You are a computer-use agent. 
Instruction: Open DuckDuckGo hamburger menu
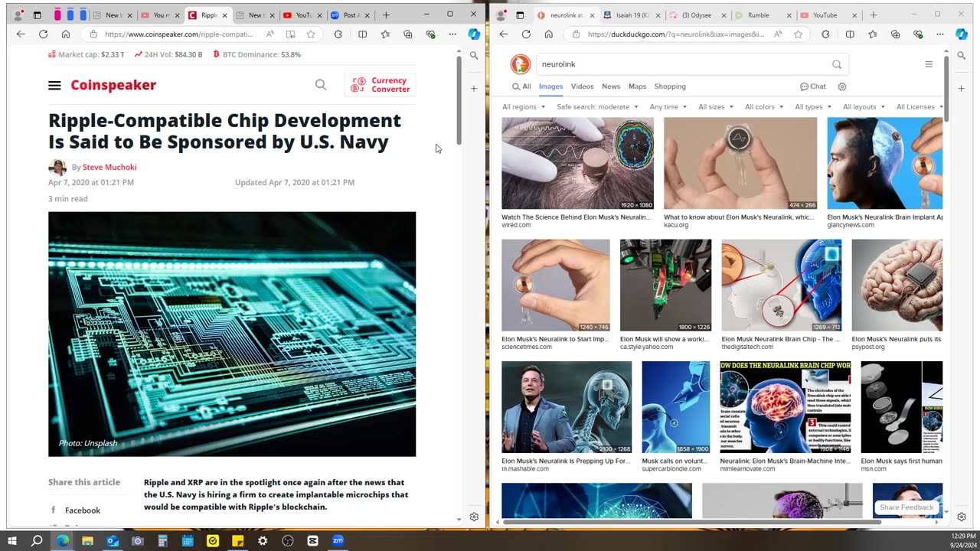929,64
